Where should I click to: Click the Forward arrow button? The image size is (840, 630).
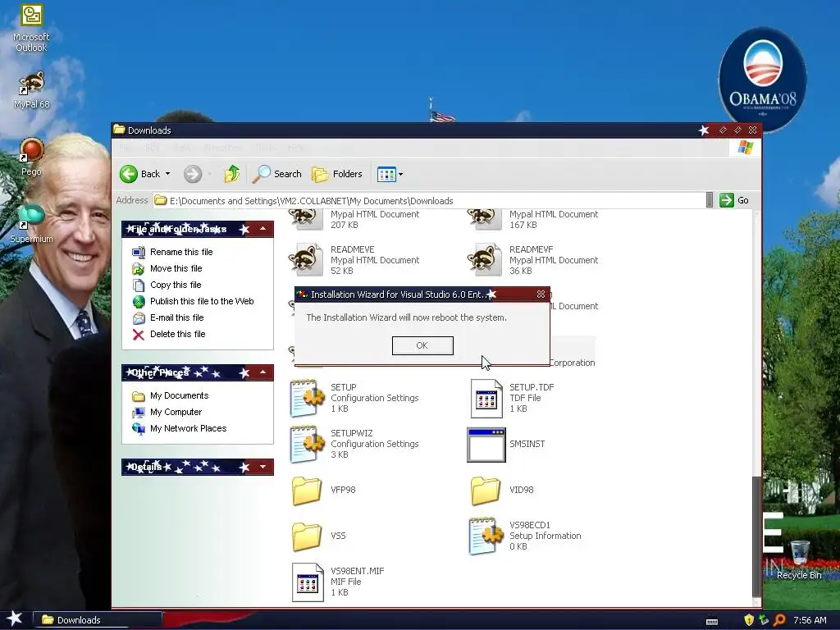(193, 174)
